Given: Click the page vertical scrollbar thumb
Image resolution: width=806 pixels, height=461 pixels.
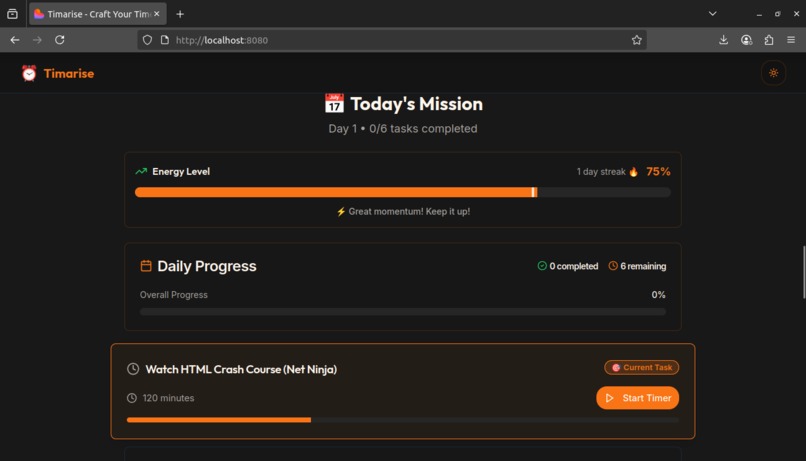Looking at the screenshot, I should tap(804, 272).
